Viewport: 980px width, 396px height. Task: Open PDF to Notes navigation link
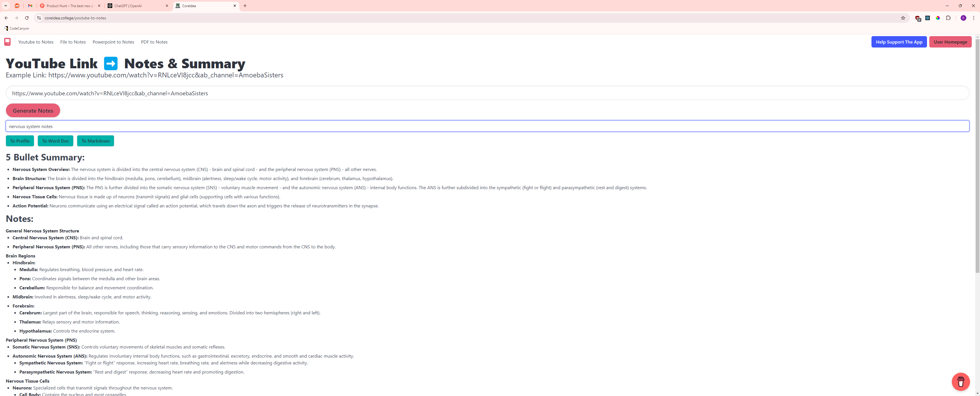154,42
